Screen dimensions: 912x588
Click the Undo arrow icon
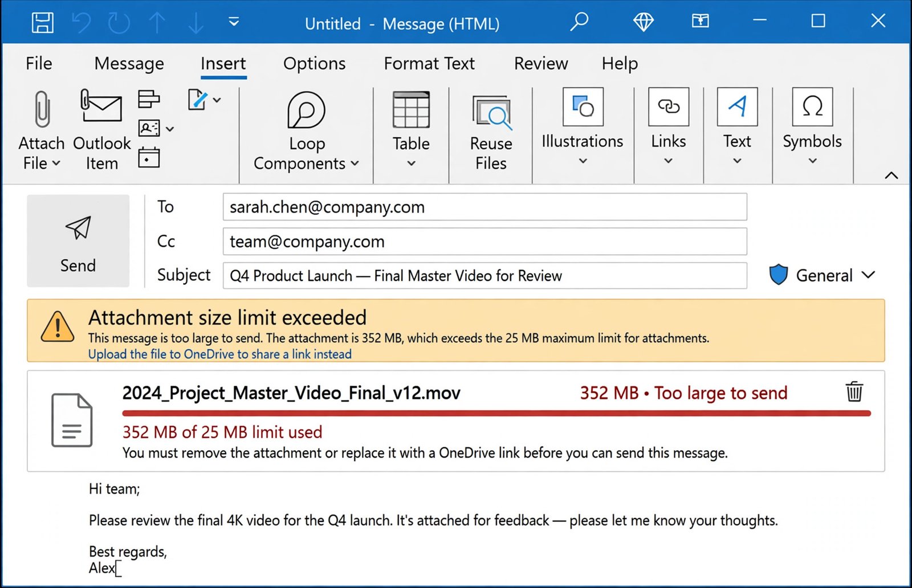coord(82,23)
